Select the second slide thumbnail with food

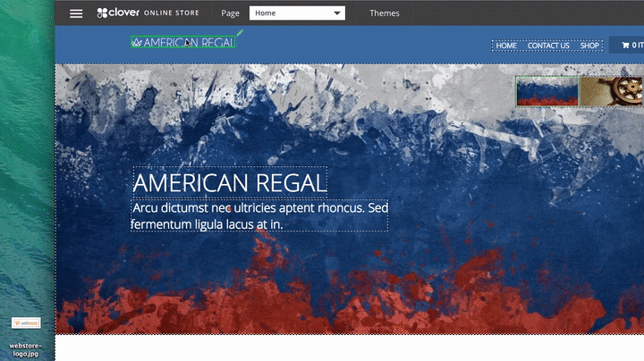611,91
